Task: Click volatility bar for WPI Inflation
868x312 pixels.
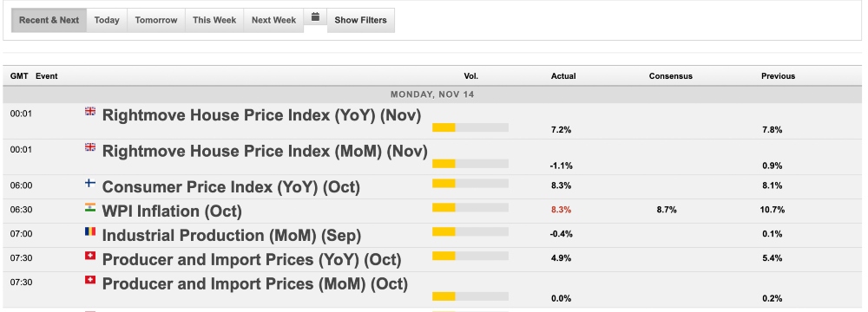Action: point(470,207)
